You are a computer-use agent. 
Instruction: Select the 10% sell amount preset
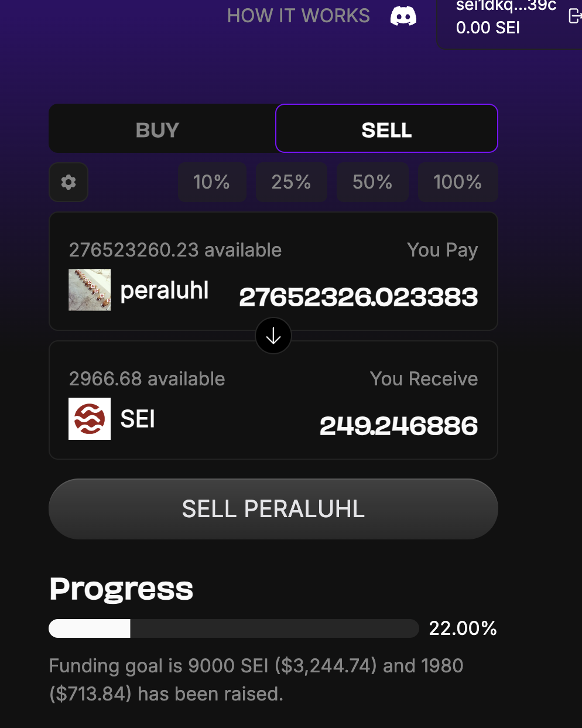(x=212, y=182)
